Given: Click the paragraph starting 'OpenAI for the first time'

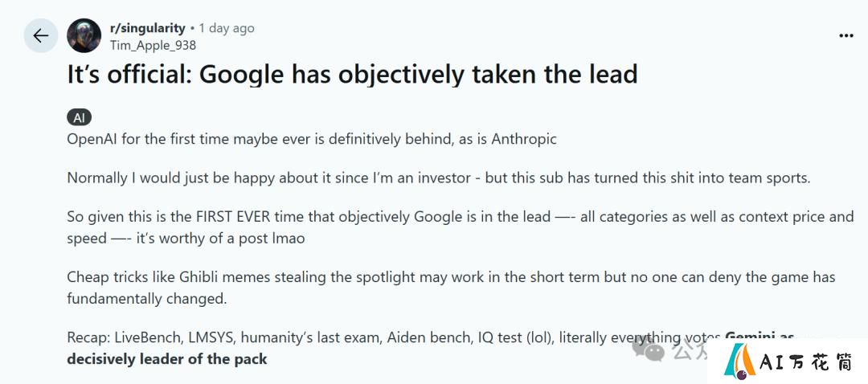Looking at the screenshot, I should pos(312,139).
